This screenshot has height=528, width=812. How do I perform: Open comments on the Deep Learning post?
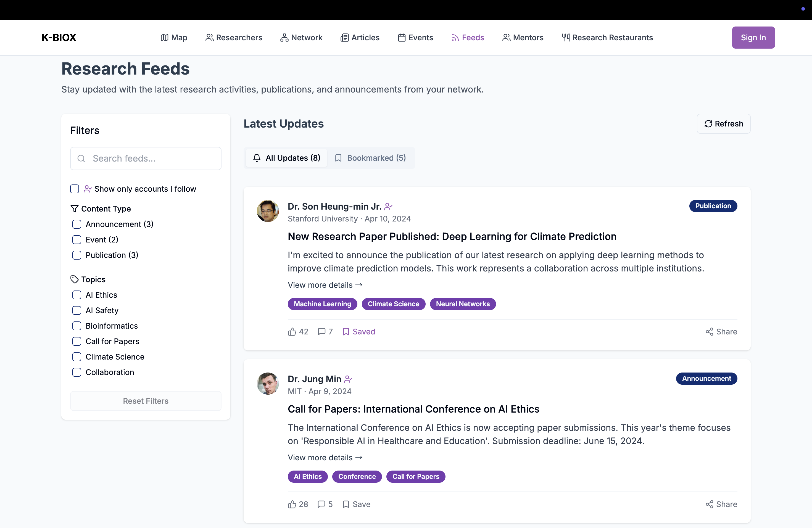[x=325, y=332]
